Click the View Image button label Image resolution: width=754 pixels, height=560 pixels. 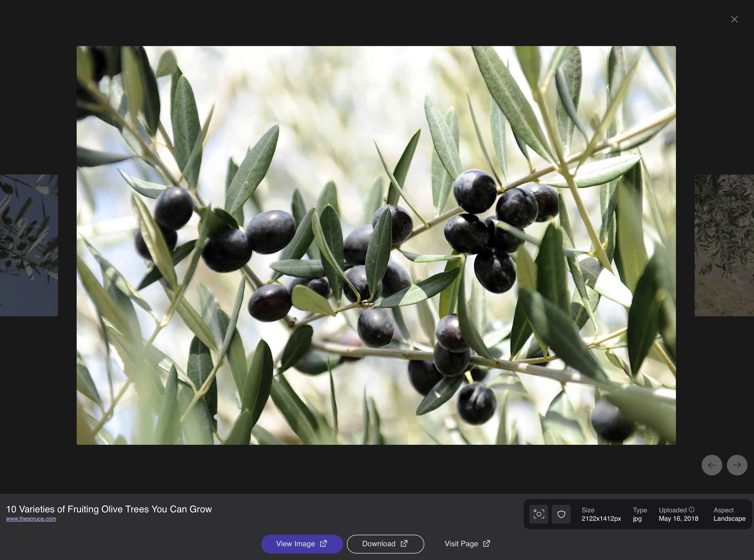coord(295,544)
